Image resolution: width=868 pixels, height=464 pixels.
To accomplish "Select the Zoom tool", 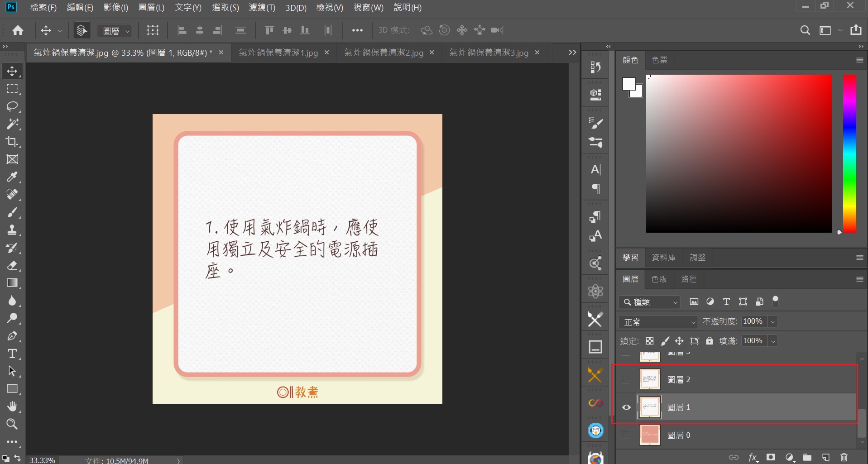I will click(12, 424).
